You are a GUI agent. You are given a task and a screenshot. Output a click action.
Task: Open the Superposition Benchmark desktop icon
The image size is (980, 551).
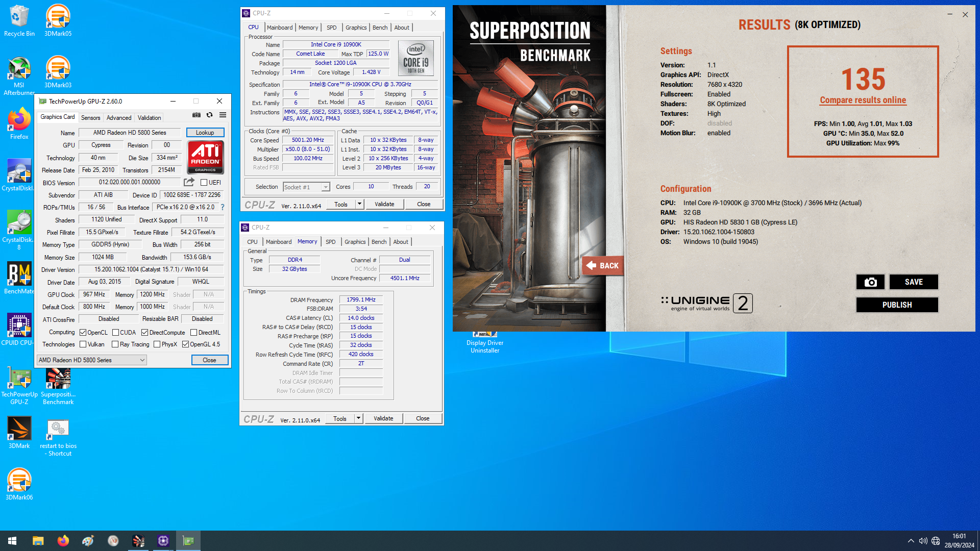pyautogui.click(x=58, y=386)
